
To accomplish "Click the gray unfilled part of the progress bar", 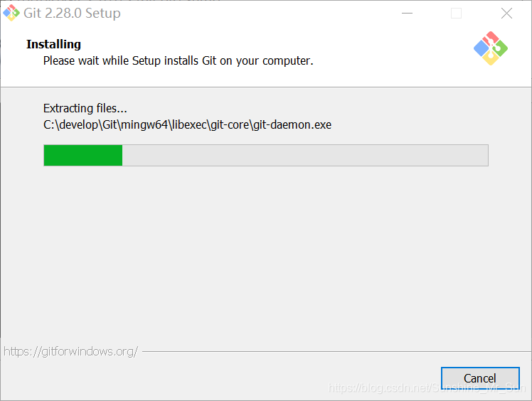I will 304,155.
